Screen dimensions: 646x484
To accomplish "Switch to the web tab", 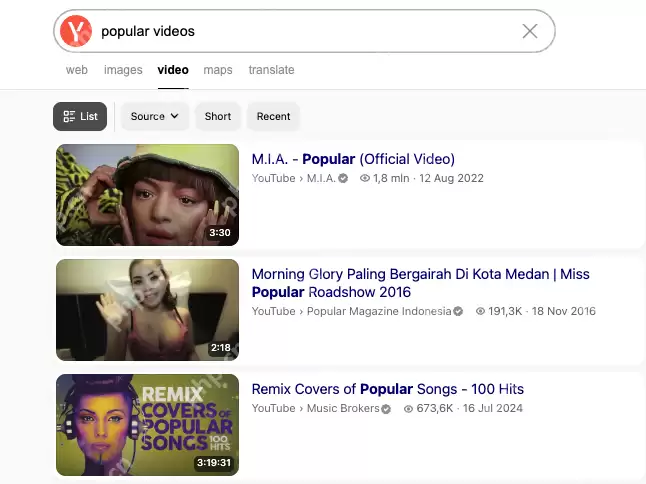I will coord(77,70).
